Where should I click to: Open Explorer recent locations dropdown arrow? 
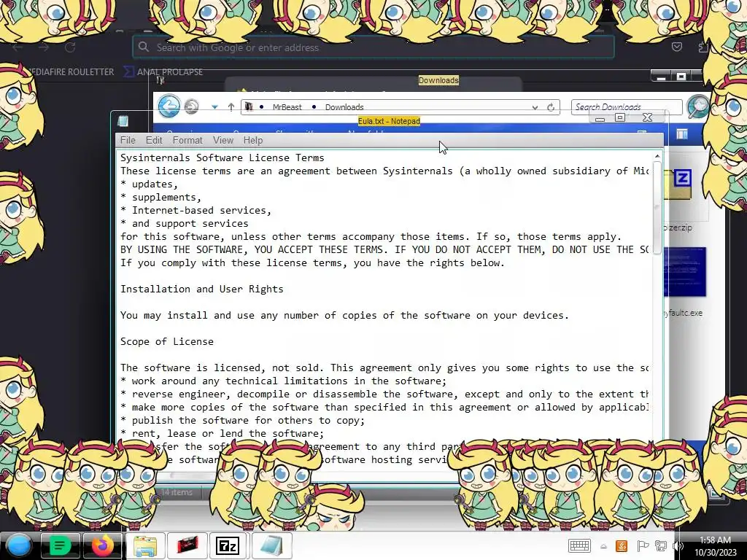[x=215, y=107]
